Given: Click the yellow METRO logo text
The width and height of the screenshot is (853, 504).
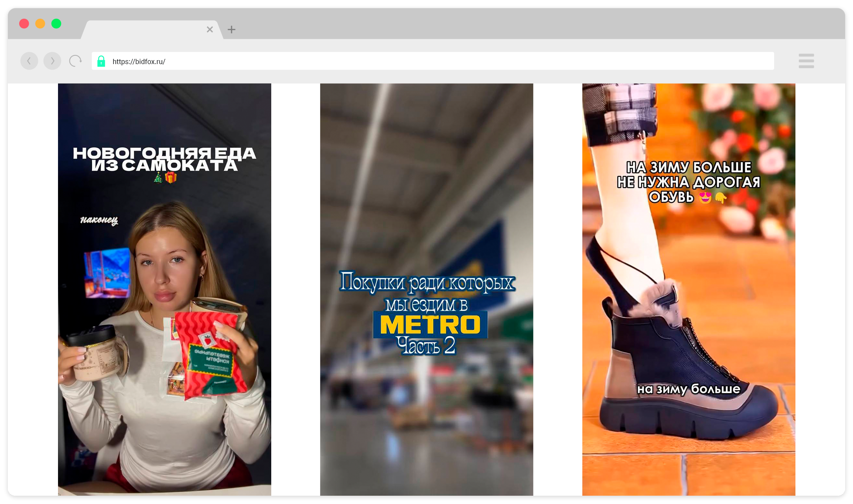Looking at the screenshot, I should (430, 325).
